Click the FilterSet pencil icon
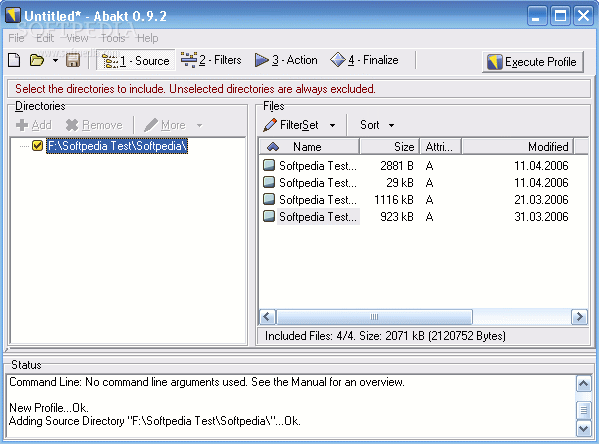The height and width of the screenshot is (444, 599). pos(270,125)
